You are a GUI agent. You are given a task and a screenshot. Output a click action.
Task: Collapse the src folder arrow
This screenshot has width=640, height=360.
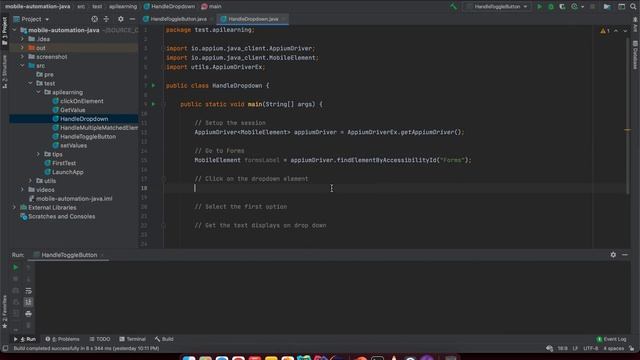coord(22,66)
